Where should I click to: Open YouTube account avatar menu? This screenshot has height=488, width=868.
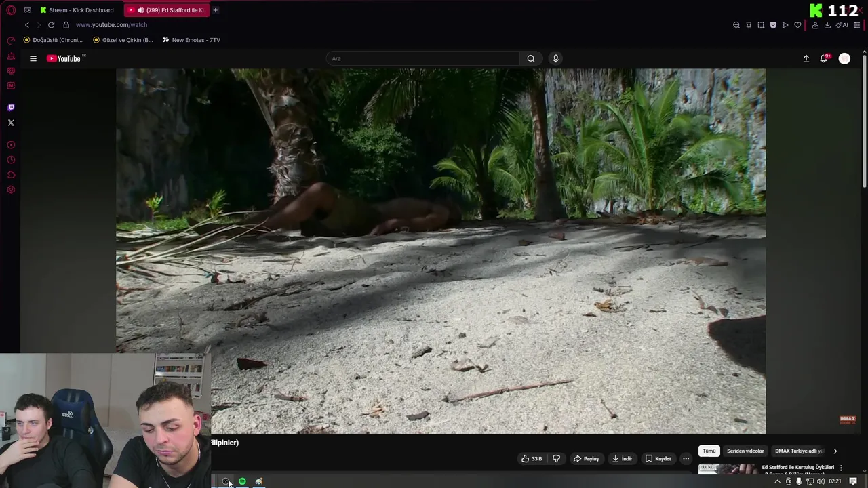[844, 59]
